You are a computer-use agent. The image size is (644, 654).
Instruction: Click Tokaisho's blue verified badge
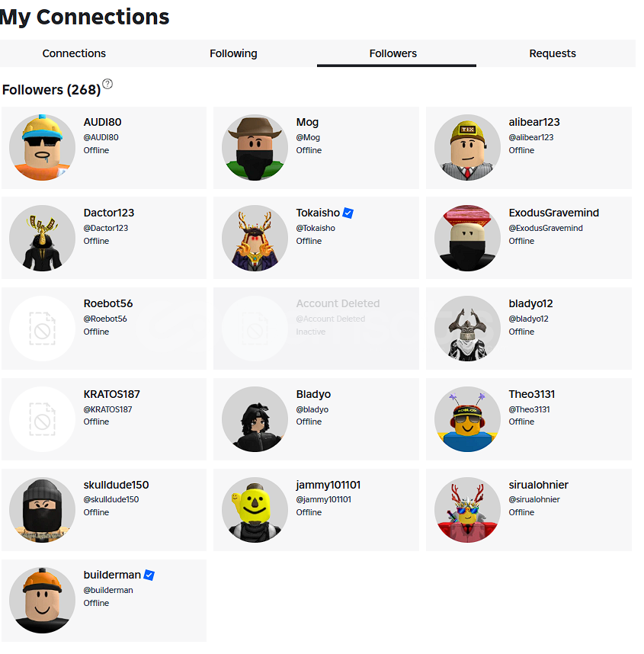348,213
